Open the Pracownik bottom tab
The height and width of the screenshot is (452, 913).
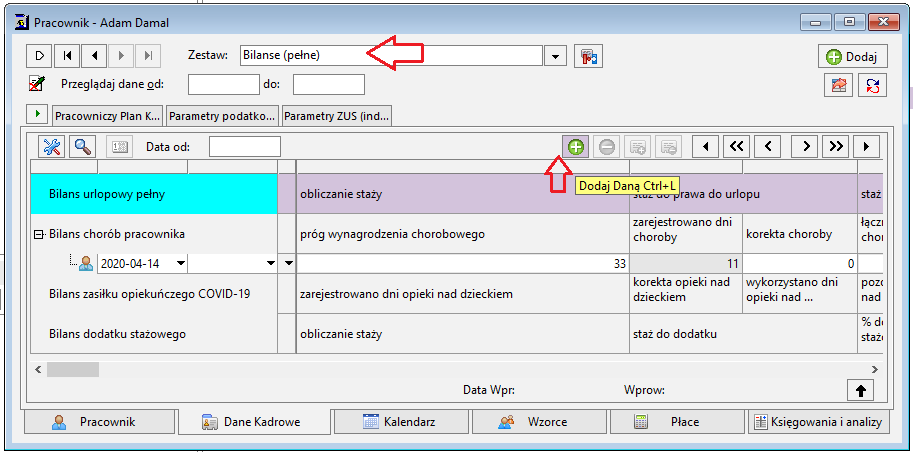pyautogui.click(x=99, y=422)
